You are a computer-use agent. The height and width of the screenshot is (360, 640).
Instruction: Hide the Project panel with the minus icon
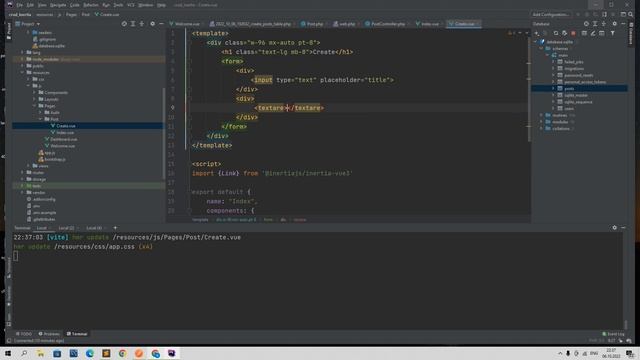coord(161,24)
